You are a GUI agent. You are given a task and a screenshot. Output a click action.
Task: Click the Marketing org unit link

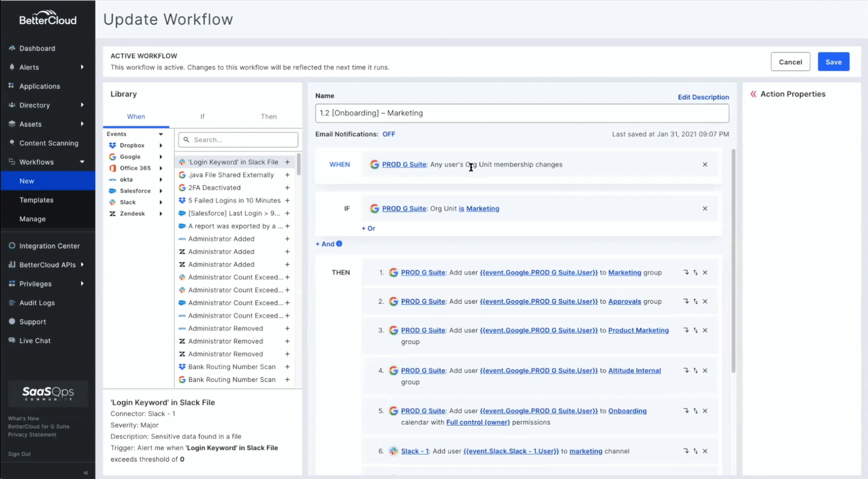point(483,209)
